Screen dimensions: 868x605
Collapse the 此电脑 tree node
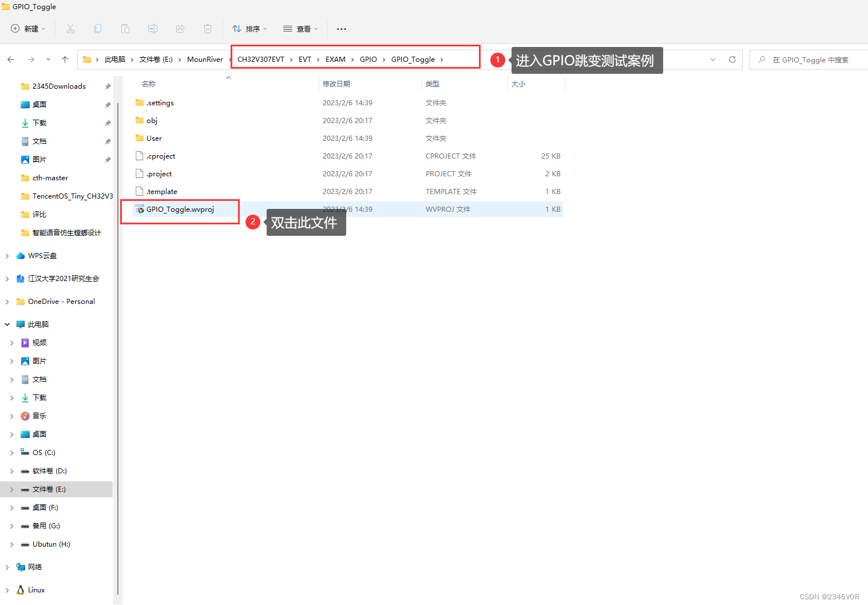pos(7,325)
